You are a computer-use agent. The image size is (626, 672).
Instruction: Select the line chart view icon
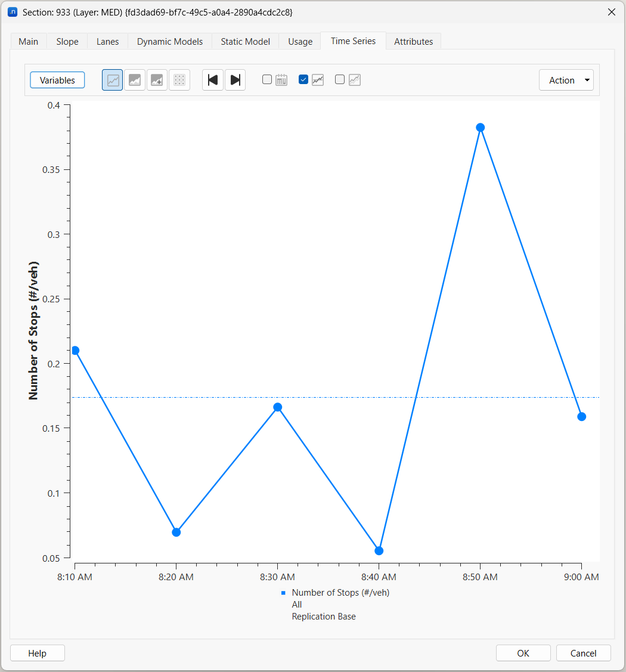[112, 80]
